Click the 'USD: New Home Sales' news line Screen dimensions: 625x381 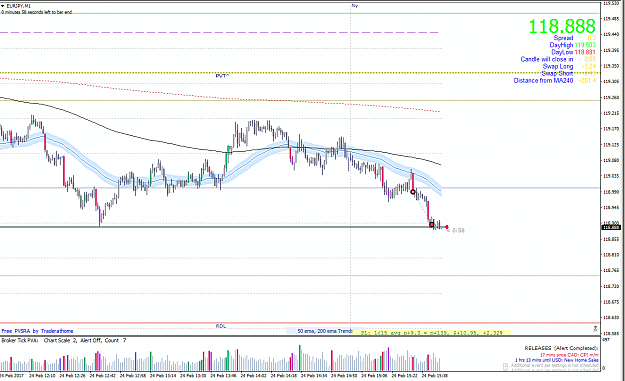point(556,360)
